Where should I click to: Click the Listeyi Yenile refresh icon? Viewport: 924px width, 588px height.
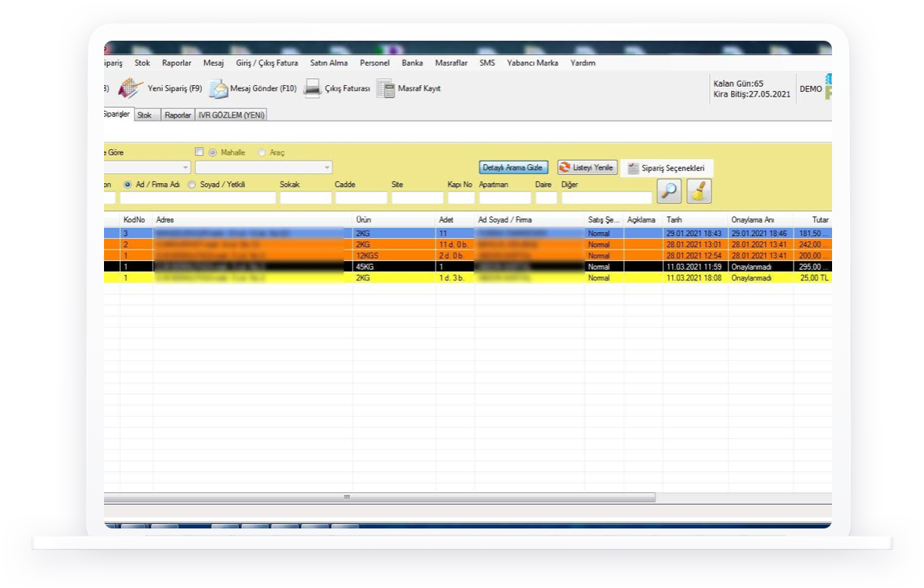click(x=564, y=167)
